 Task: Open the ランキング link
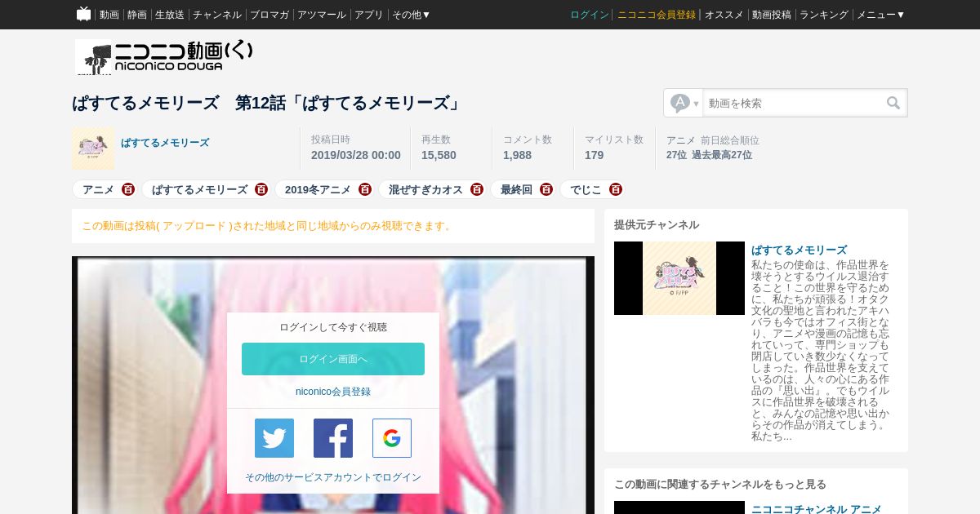824,15
